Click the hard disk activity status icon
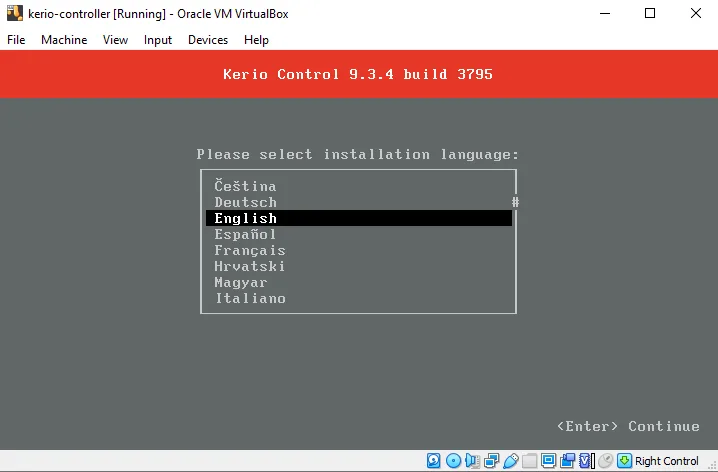Viewport: 718px width, 472px height. coord(434,461)
